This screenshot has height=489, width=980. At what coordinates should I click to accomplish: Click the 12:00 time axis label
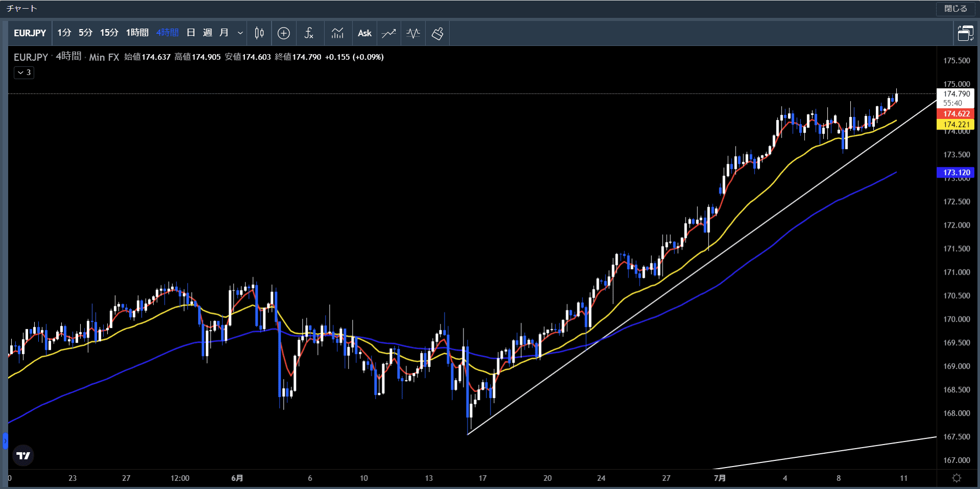[x=180, y=478]
